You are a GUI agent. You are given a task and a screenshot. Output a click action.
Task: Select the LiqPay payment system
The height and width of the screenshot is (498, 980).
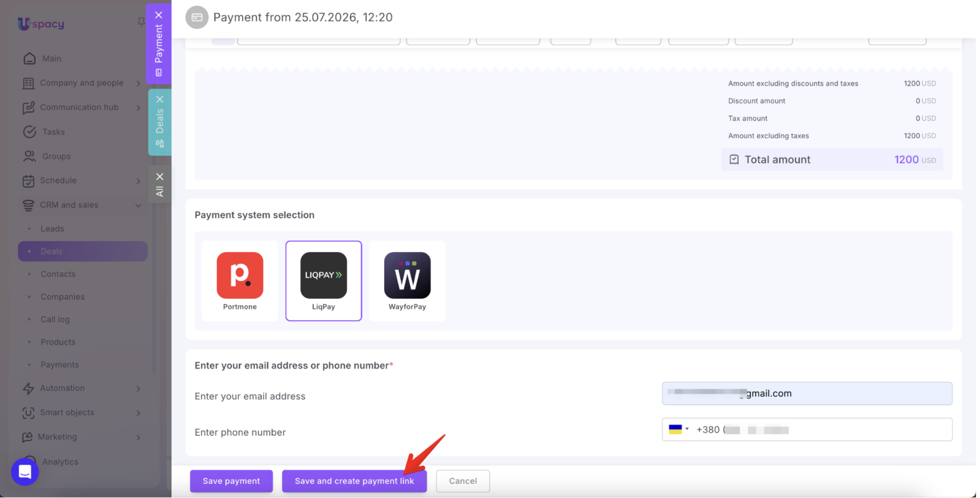(x=324, y=281)
